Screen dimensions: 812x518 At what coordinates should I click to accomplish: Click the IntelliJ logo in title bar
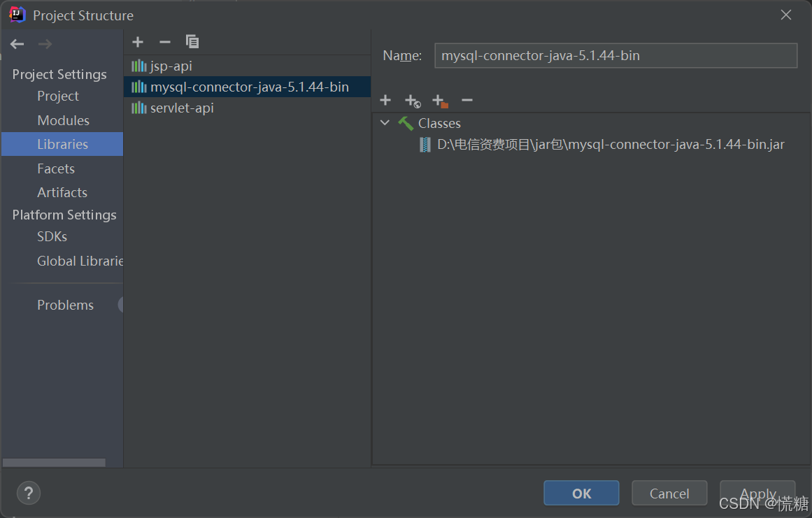pyautogui.click(x=17, y=15)
